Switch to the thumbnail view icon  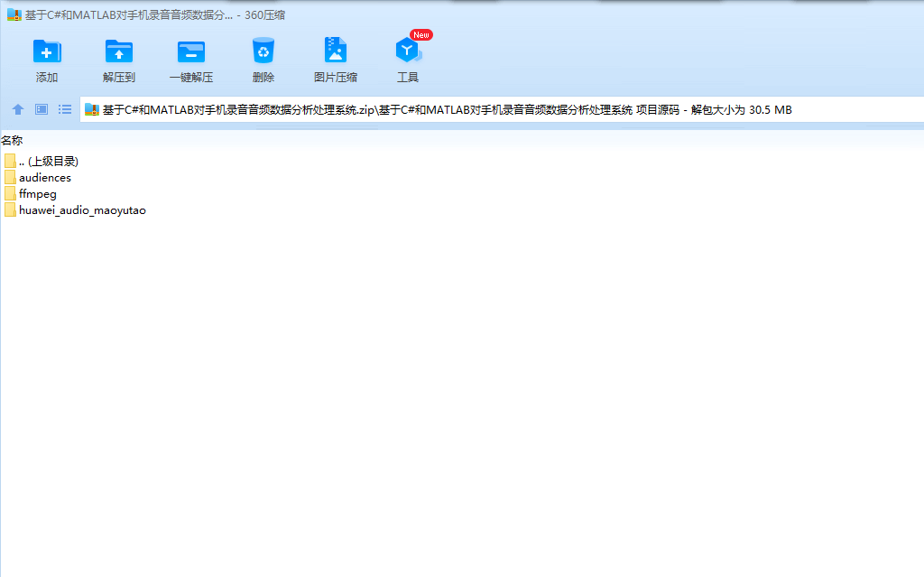pos(42,109)
